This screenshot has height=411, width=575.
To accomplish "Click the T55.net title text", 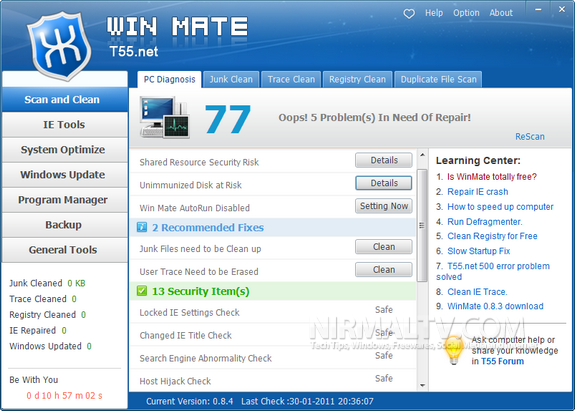I will [x=134, y=52].
